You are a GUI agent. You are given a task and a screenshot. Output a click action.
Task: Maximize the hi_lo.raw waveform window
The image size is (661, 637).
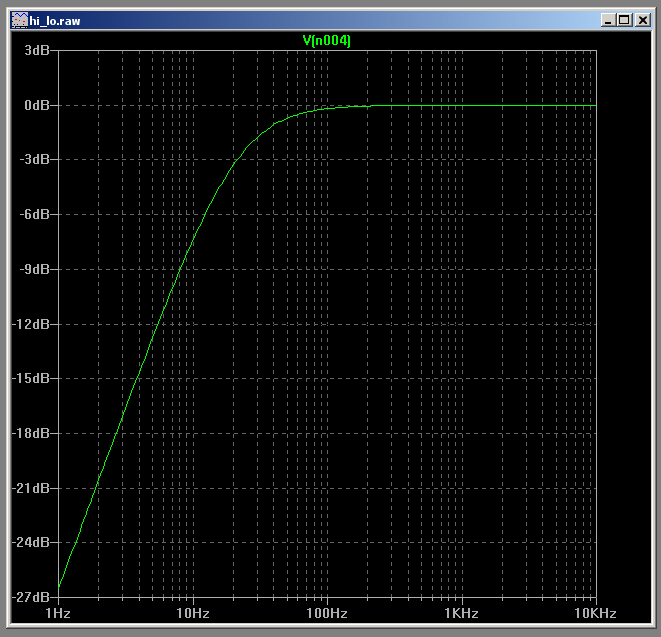coord(624,19)
